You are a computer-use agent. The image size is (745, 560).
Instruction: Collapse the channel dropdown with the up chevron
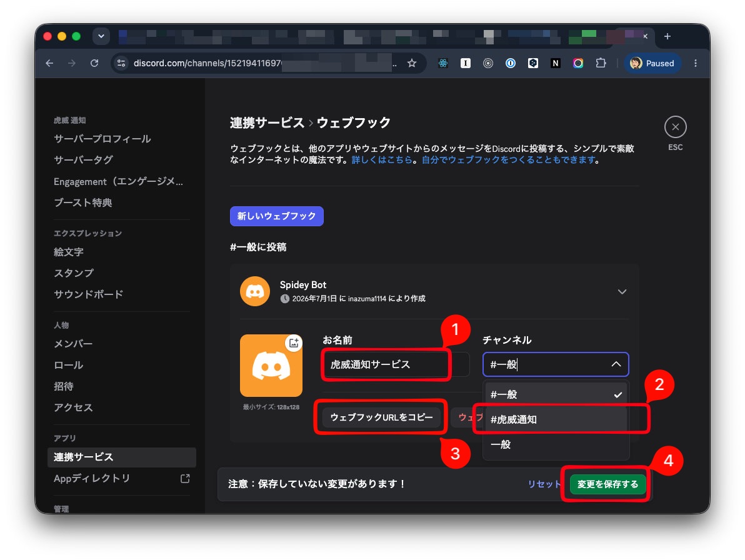(616, 364)
